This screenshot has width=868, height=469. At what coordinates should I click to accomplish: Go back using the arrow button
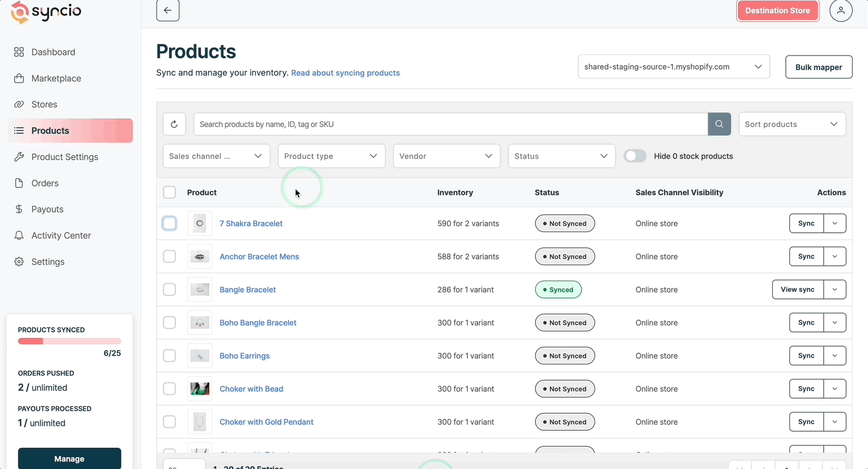[168, 10]
